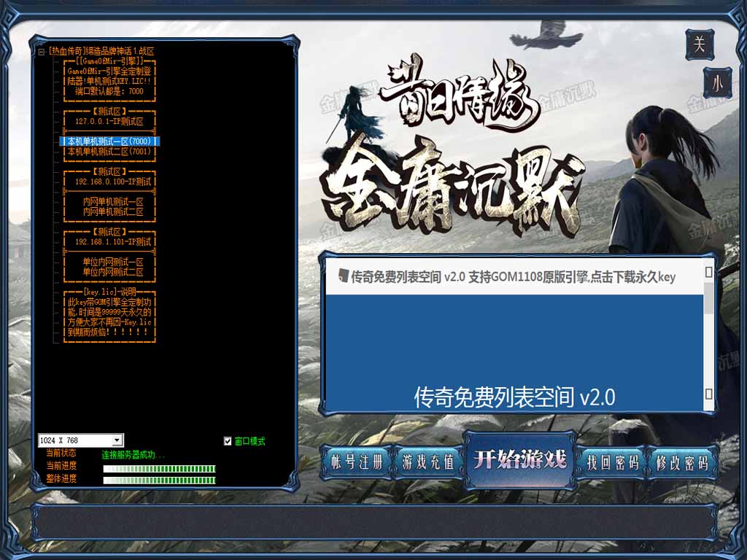Click the 找回密码 button
747x560 pixels.
[612, 462]
